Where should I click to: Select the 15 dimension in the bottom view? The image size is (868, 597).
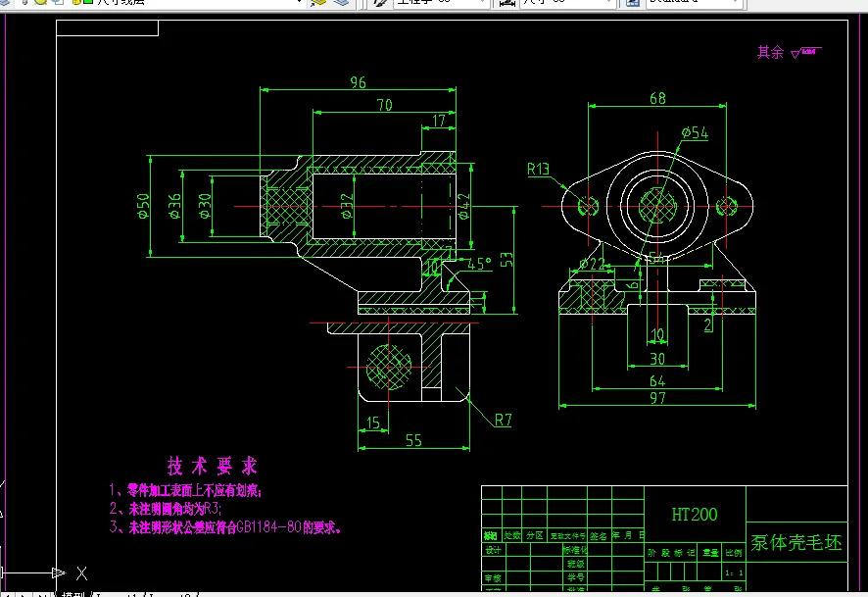click(x=373, y=423)
